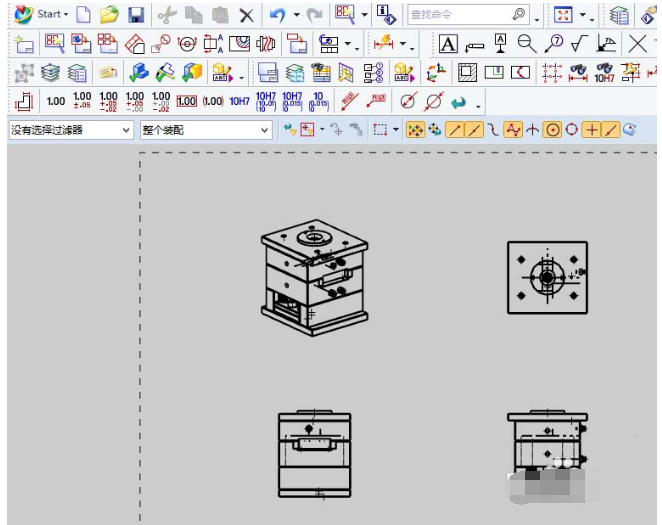This screenshot has width=662, height=525.
Task: Open the Start menu
Action: pyautogui.click(x=41, y=14)
